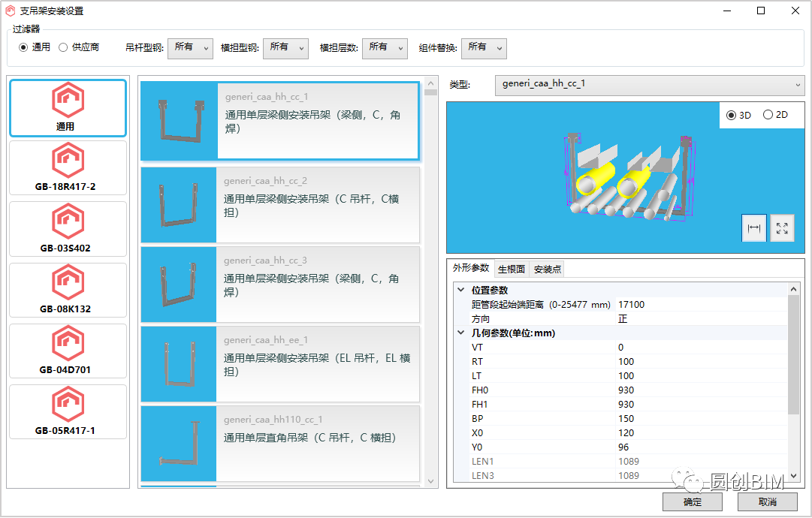Click the 取消 button
The height and width of the screenshot is (518, 812).
(x=768, y=501)
